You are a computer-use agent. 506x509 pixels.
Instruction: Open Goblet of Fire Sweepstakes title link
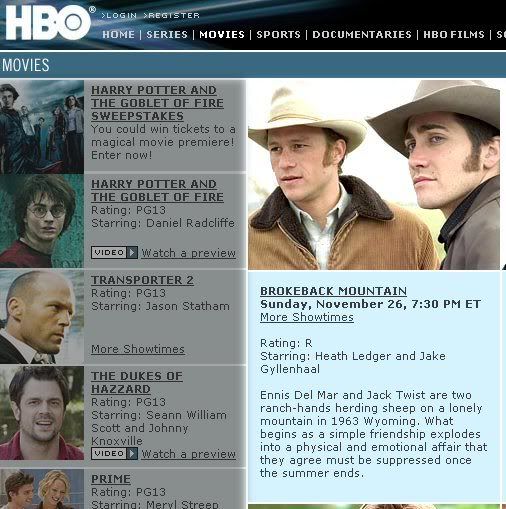click(157, 103)
